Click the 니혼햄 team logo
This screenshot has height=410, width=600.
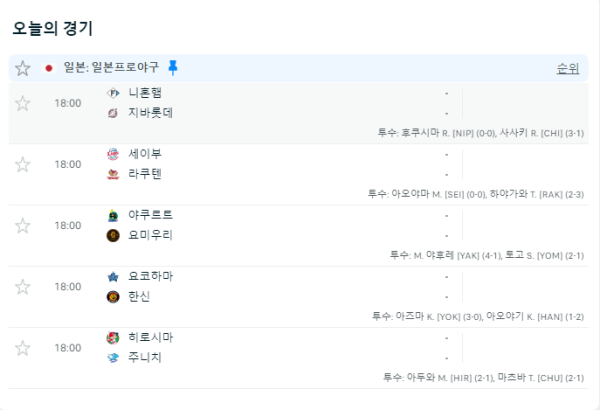pos(113,93)
